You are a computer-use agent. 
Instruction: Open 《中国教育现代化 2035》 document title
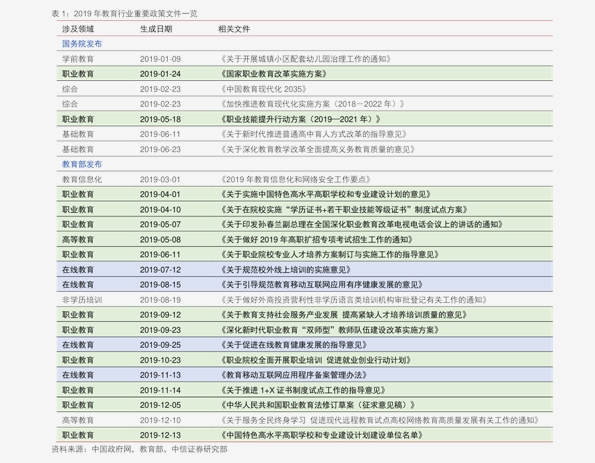pyautogui.click(x=263, y=89)
